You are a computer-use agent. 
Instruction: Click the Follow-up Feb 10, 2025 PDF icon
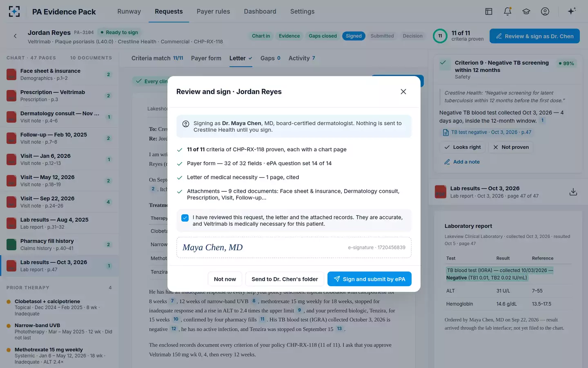click(11, 138)
